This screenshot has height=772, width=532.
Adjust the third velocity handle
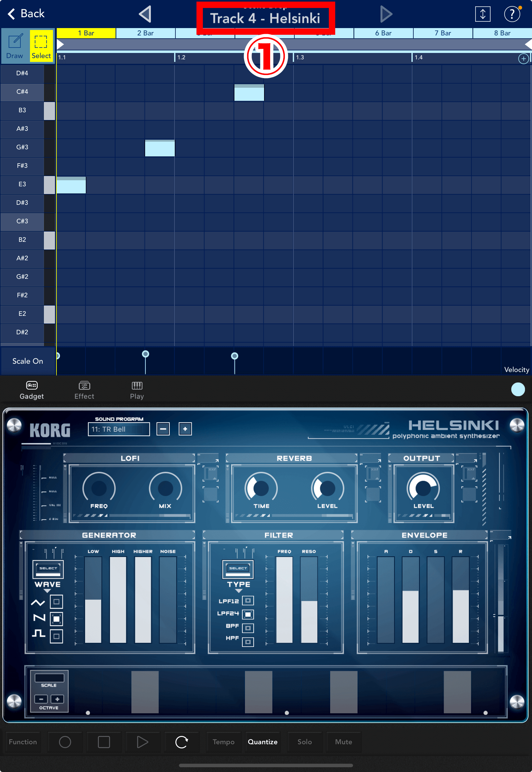click(x=235, y=356)
